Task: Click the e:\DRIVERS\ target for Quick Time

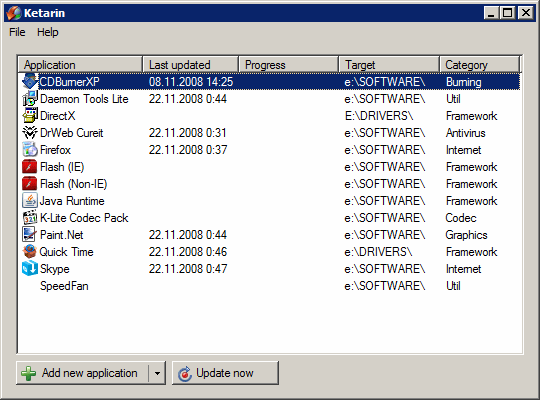Action: [378, 252]
